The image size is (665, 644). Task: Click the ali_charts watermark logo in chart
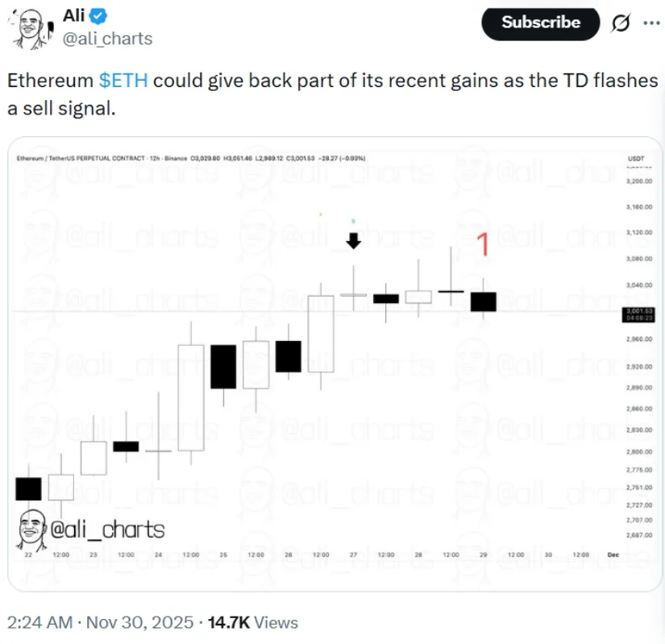[90, 530]
